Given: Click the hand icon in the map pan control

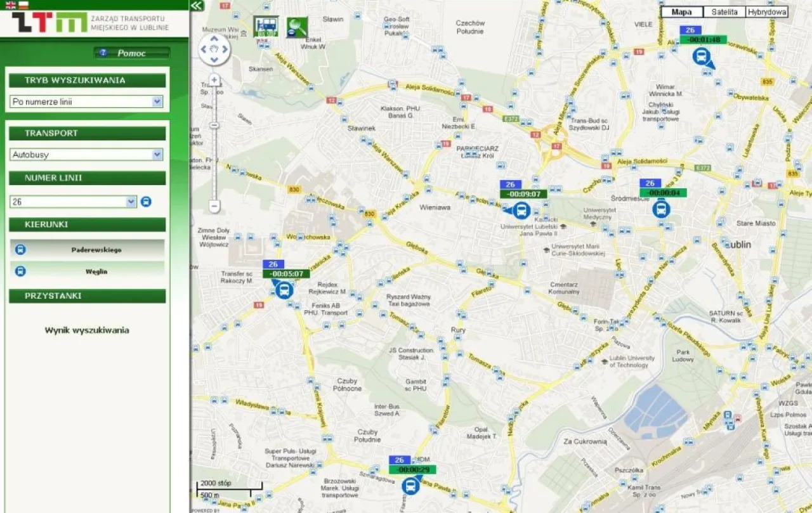Looking at the screenshot, I should 214,49.
